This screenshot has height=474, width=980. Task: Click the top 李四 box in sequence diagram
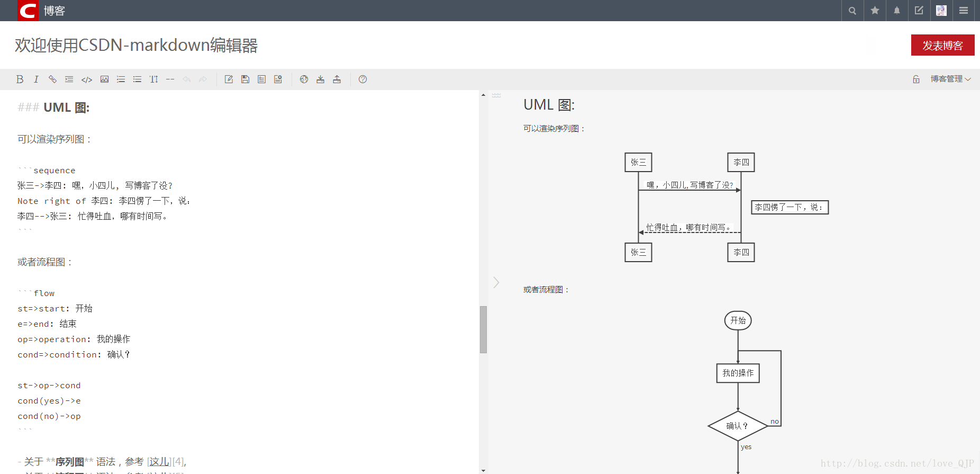pos(741,163)
